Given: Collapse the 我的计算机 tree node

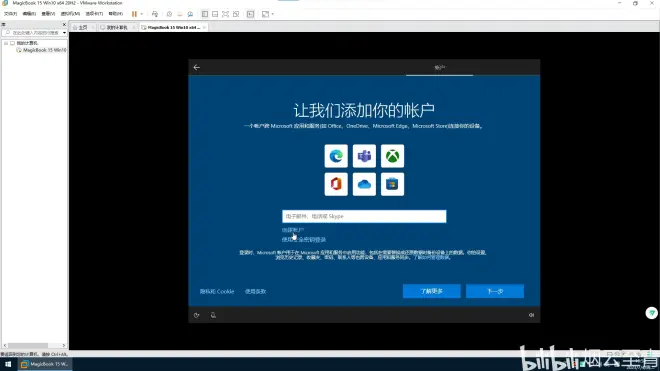Looking at the screenshot, I should [x=6, y=43].
